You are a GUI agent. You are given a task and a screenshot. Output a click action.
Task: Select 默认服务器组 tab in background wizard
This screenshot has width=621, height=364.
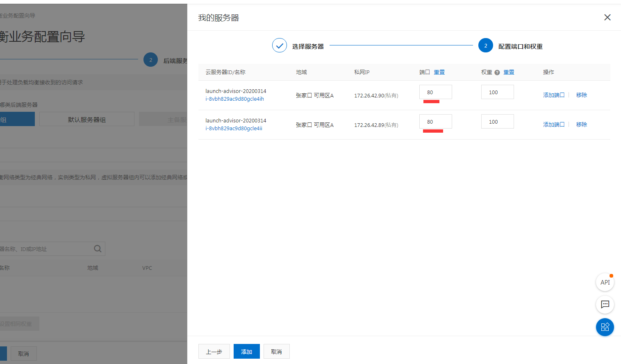tap(87, 119)
